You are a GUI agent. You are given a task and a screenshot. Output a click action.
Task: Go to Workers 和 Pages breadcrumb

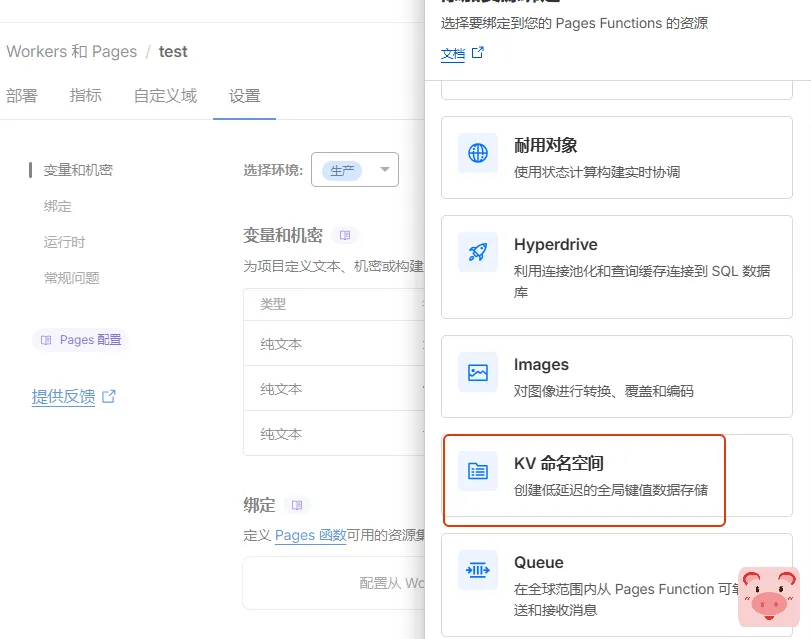(x=72, y=51)
